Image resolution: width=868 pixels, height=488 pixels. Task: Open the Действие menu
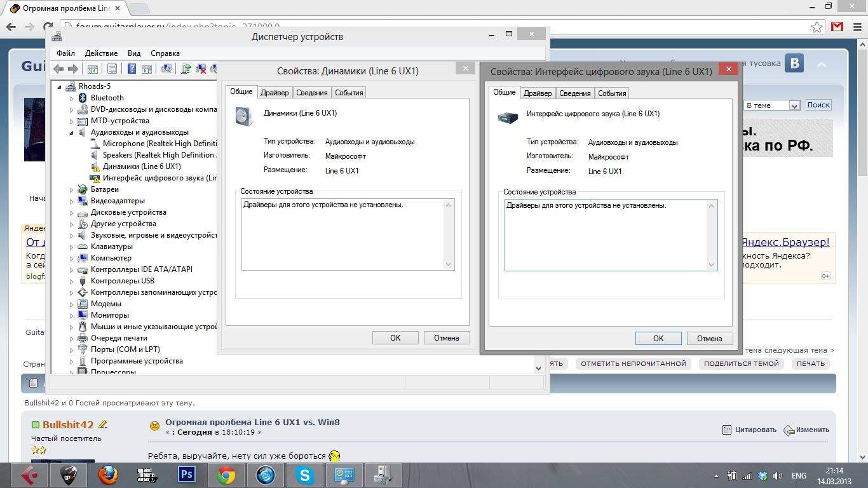[101, 53]
